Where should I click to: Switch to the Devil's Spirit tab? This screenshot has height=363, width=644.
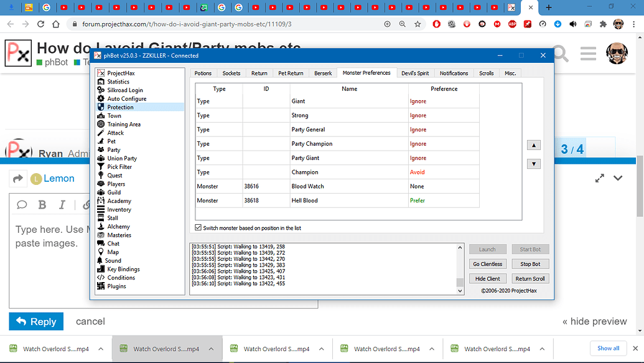(x=415, y=73)
